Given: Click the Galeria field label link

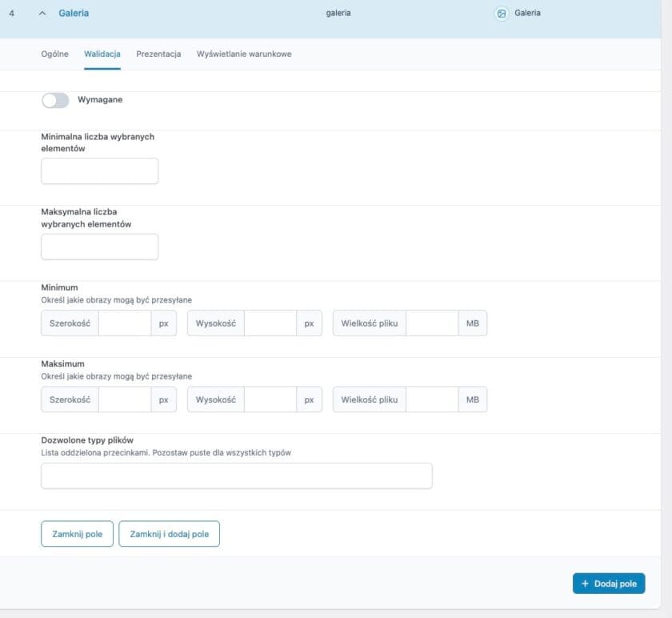Looking at the screenshot, I should [74, 14].
